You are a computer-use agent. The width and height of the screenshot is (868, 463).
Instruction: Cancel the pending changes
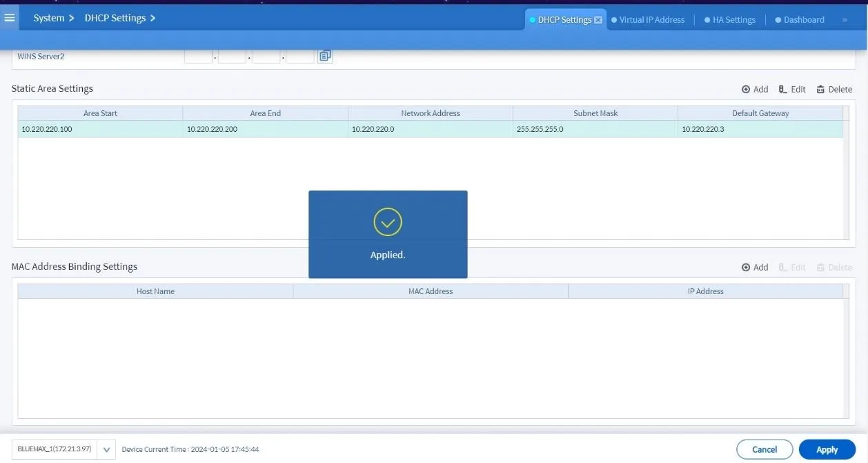765,449
